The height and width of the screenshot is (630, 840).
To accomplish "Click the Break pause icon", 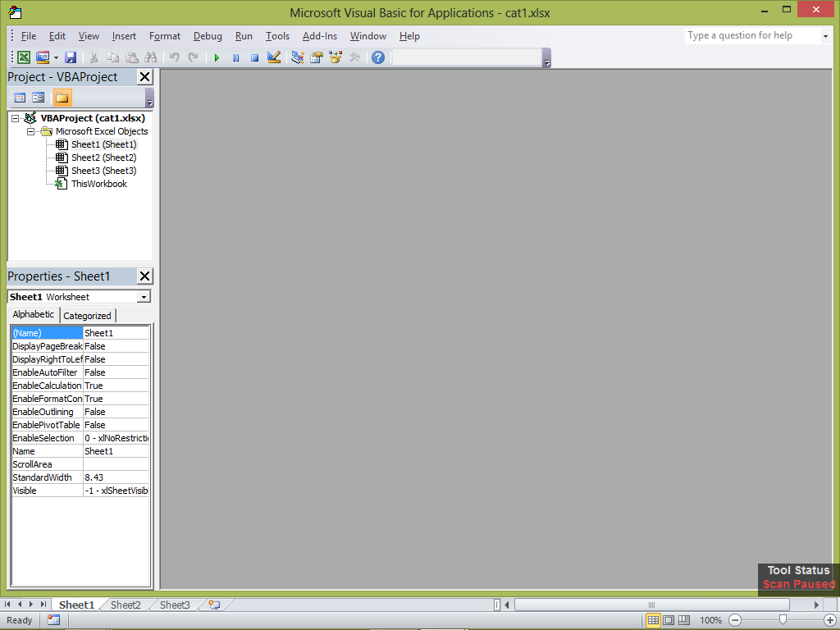I will click(235, 57).
